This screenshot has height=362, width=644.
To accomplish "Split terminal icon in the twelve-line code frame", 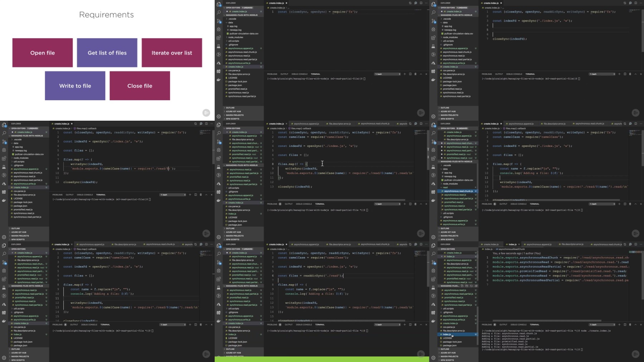I will (x=195, y=195).
